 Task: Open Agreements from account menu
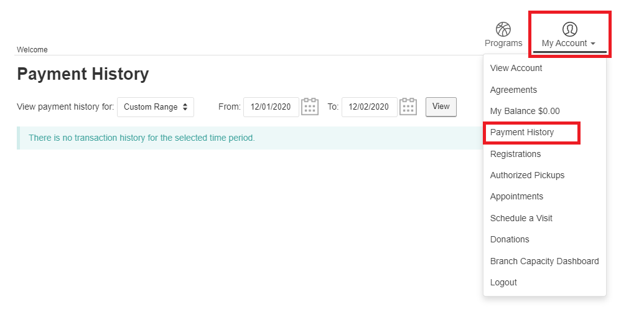513,90
